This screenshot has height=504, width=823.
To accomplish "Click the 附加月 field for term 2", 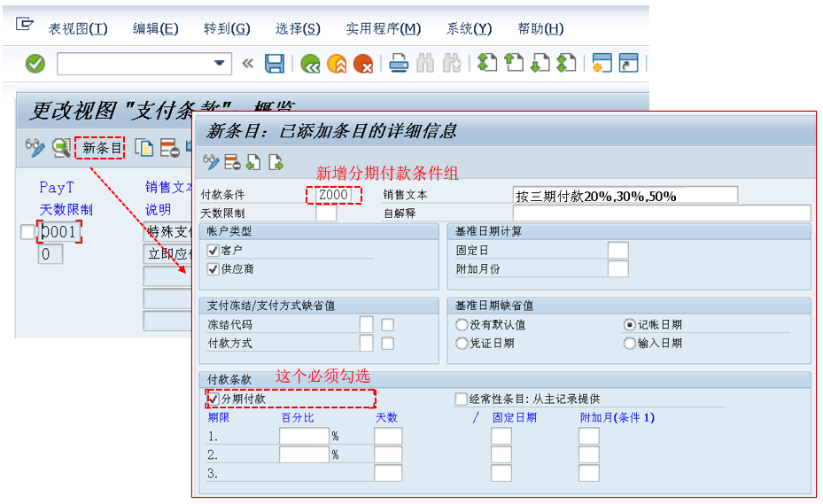I will coord(588,454).
